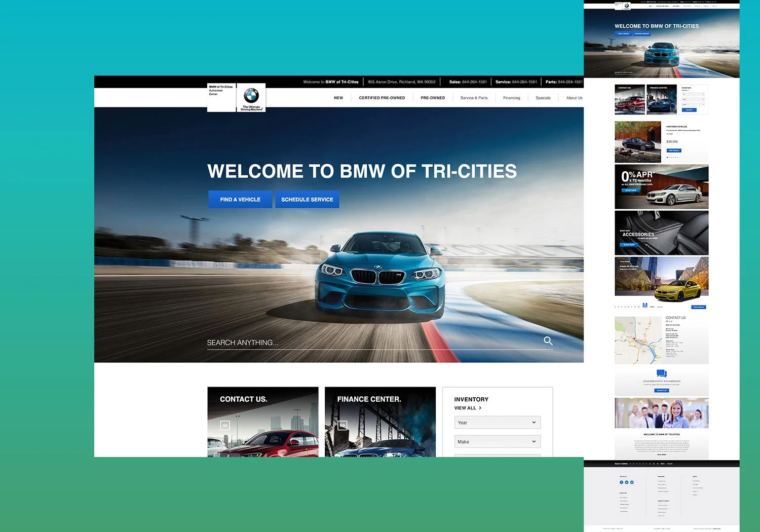Click the inventory VIEW ALL link

tap(468, 408)
